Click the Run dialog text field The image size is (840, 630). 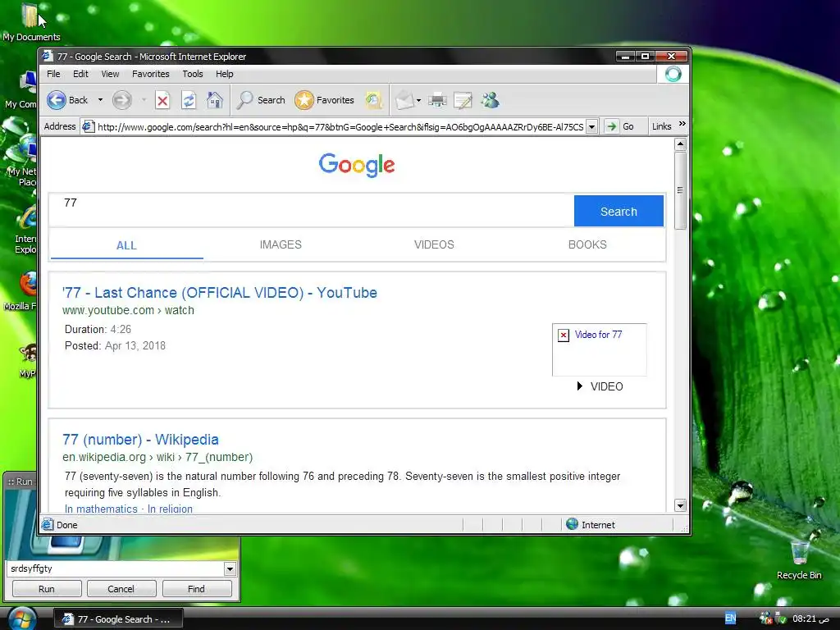115,568
